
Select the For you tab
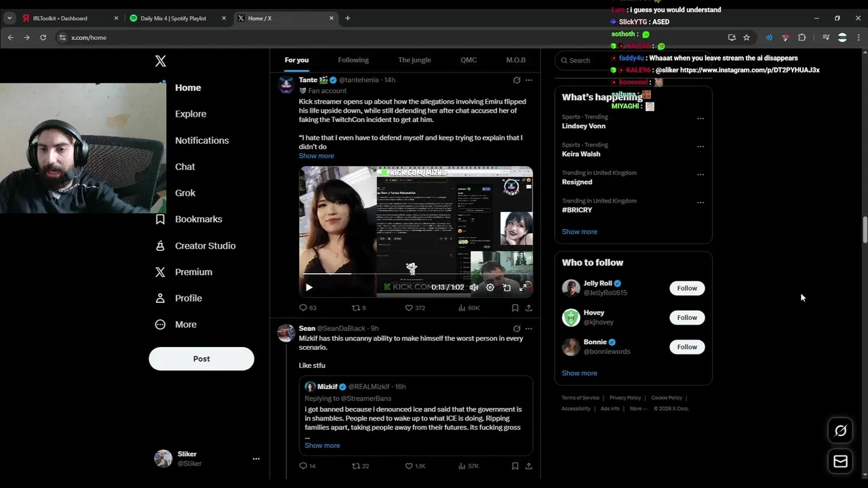click(296, 60)
